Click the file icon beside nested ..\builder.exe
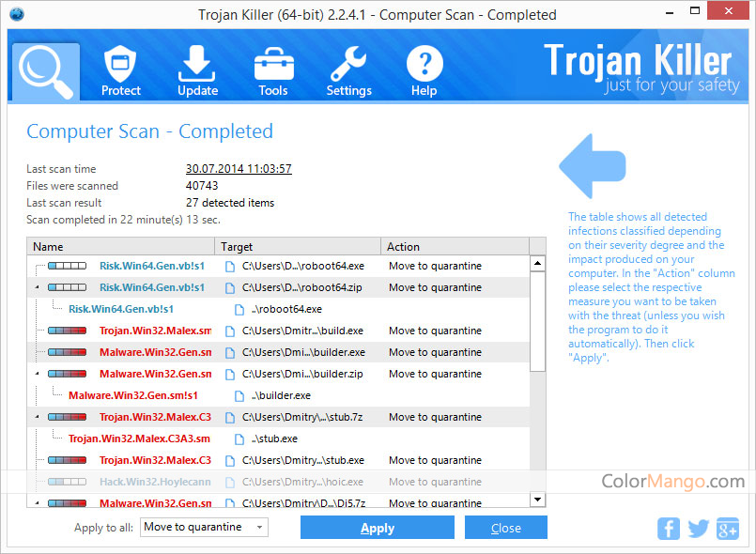Screen dimensions: 756x554 coord(239,396)
